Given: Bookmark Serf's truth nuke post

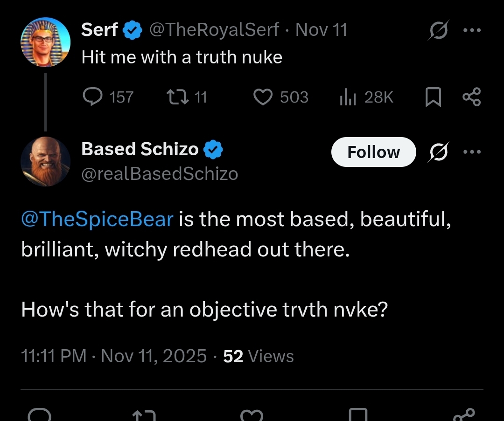Looking at the screenshot, I should coord(434,97).
